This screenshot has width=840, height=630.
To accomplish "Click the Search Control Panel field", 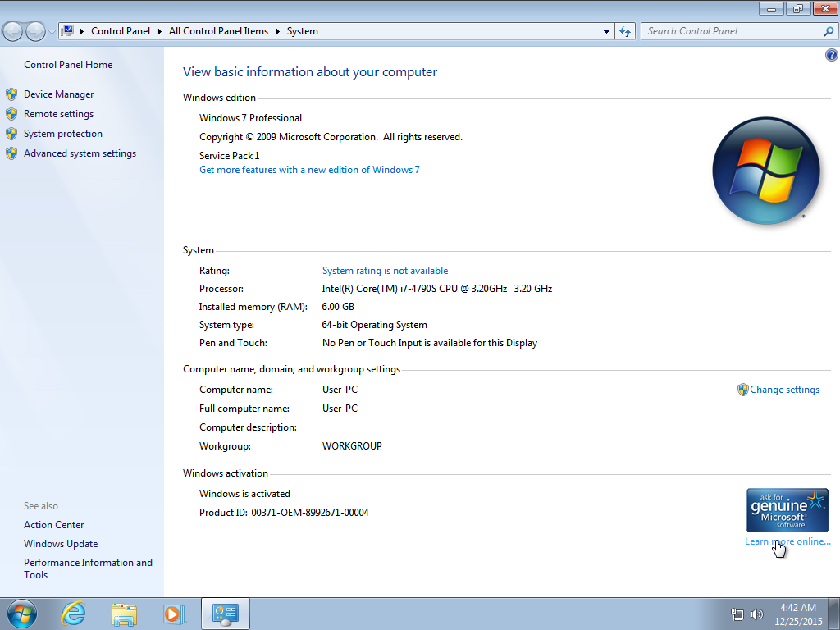I will (x=730, y=31).
